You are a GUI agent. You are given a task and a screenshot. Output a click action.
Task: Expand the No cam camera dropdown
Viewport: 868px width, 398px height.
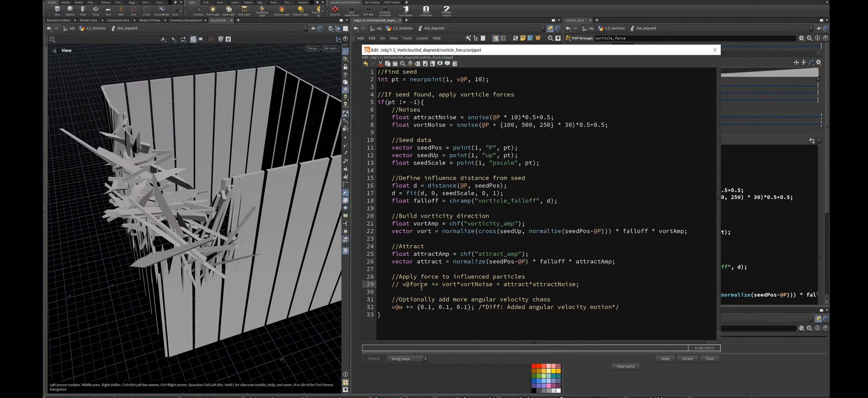point(330,48)
